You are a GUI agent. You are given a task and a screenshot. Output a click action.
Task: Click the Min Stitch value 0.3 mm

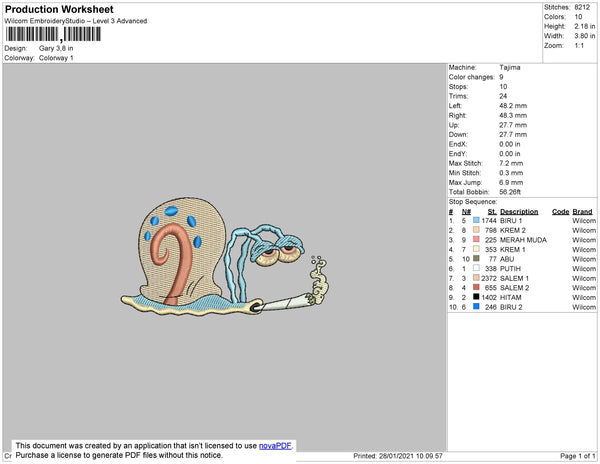coord(511,173)
